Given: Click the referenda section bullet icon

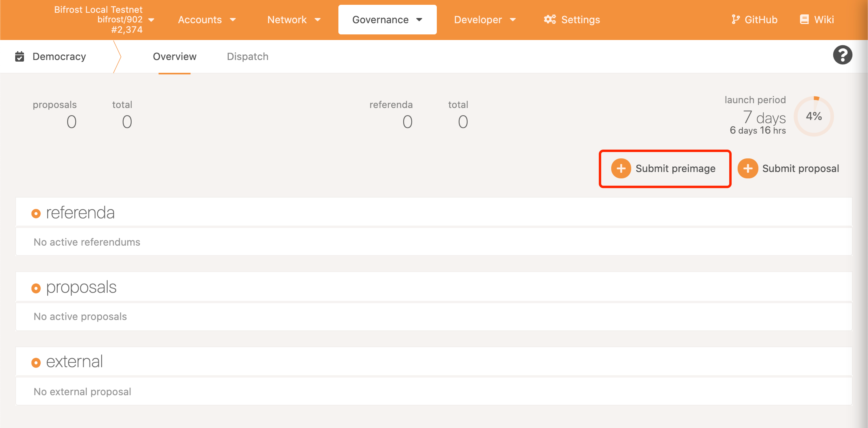Looking at the screenshot, I should [x=36, y=214].
